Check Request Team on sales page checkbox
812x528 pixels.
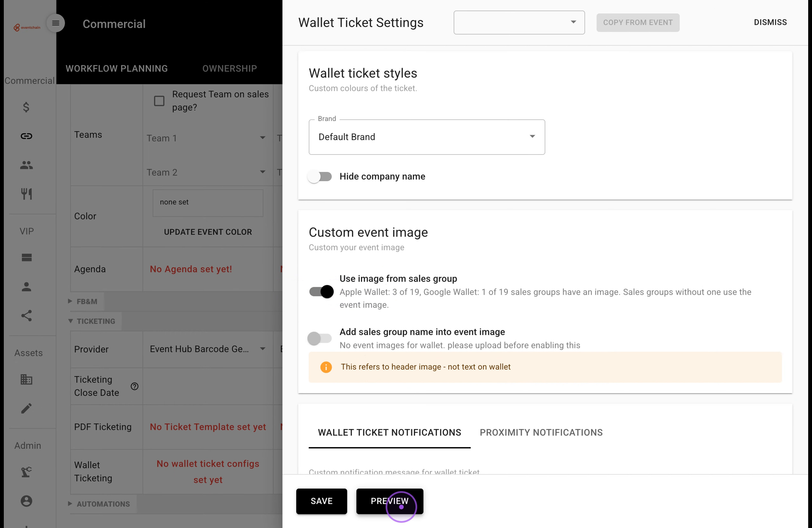pyautogui.click(x=159, y=101)
